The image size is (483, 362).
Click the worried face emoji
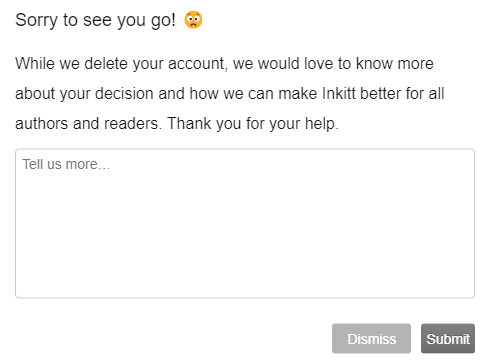[x=193, y=20]
